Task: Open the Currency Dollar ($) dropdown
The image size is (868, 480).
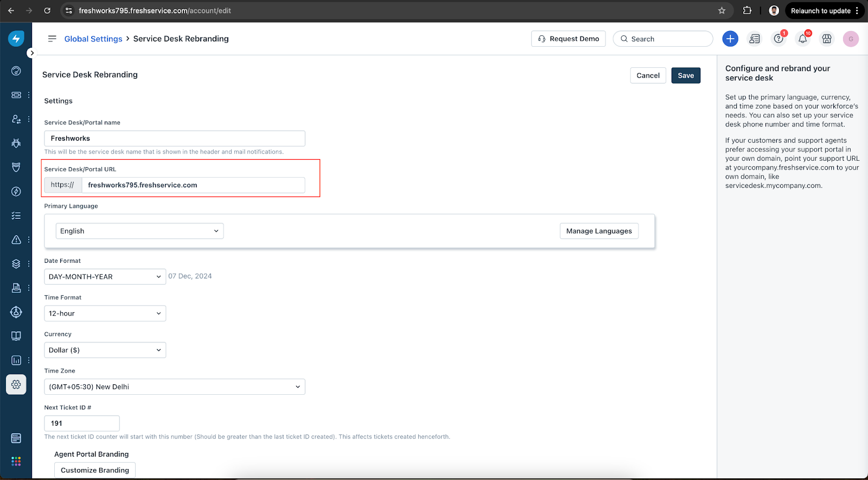Action: 105,350
